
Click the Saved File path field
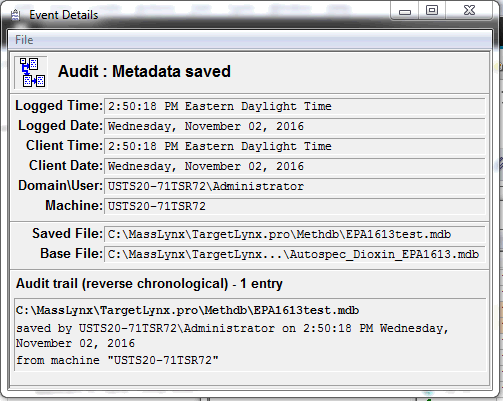295,235
